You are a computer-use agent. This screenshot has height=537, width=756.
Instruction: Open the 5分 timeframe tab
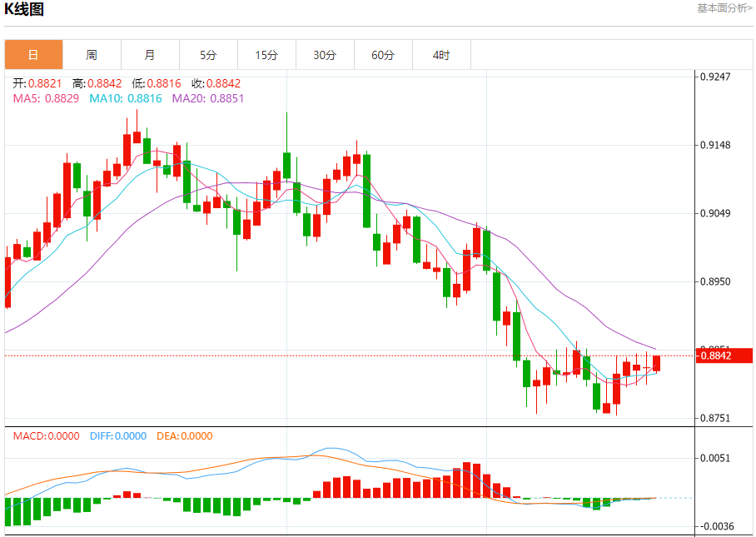(x=208, y=55)
